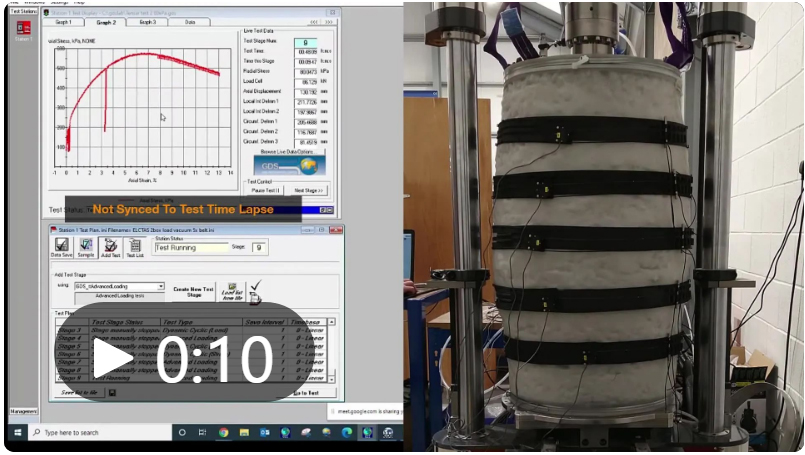
Task: Open Microsoft Edge from the taskbar
Action: coord(347,432)
